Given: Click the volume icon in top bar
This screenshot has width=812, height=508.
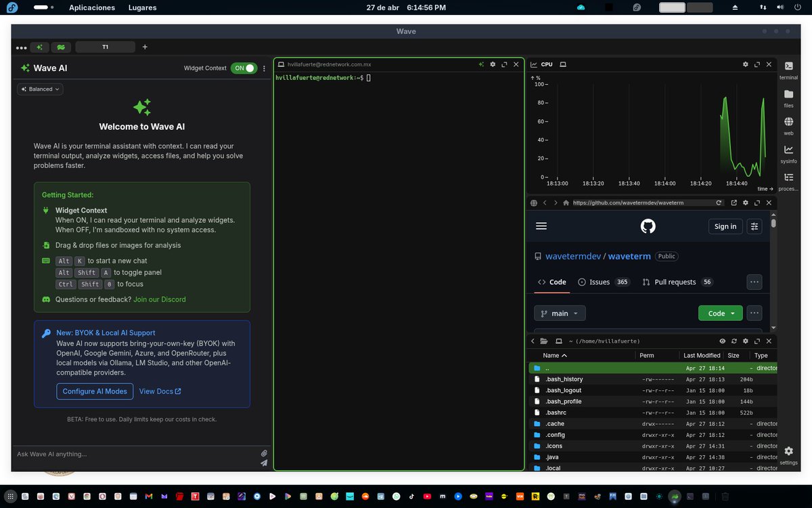Looking at the screenshot, I should [780, 7].
